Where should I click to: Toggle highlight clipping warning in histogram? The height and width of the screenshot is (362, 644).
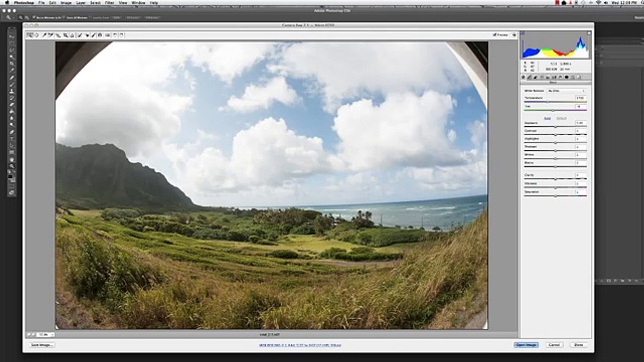pyautogui.click(x=588, y=34)
